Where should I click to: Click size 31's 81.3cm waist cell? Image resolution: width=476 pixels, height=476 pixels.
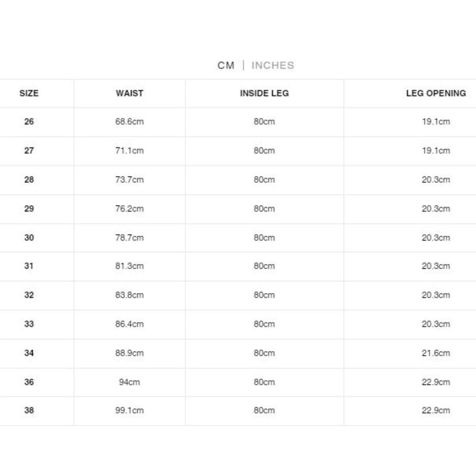click(x=129, y=266)
